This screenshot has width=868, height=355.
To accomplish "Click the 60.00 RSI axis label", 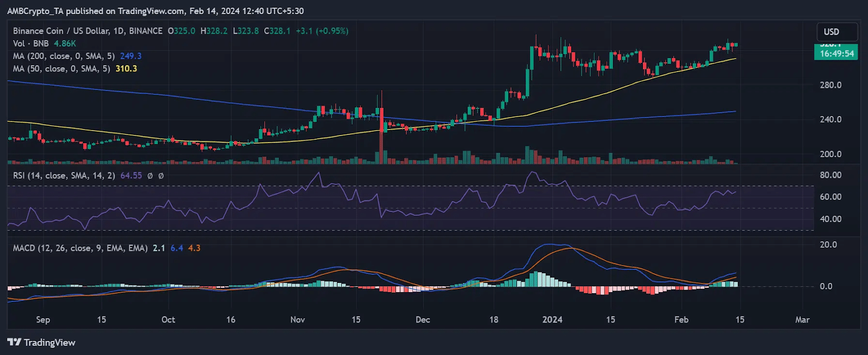I will click(831, 197).
